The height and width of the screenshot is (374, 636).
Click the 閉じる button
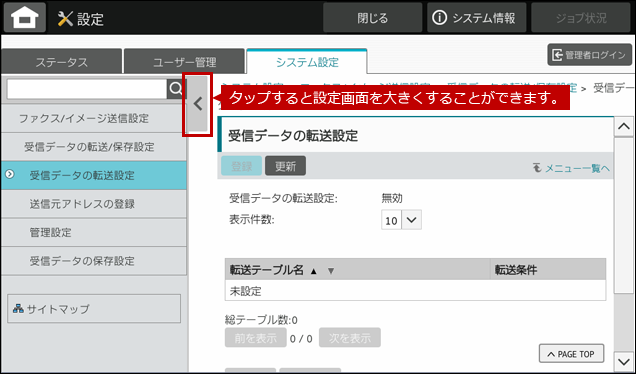click(x=372, y=18)
